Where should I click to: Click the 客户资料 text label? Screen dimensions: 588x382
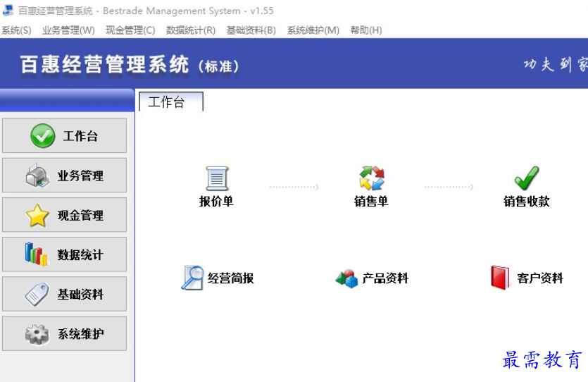[x=540, y=278]
